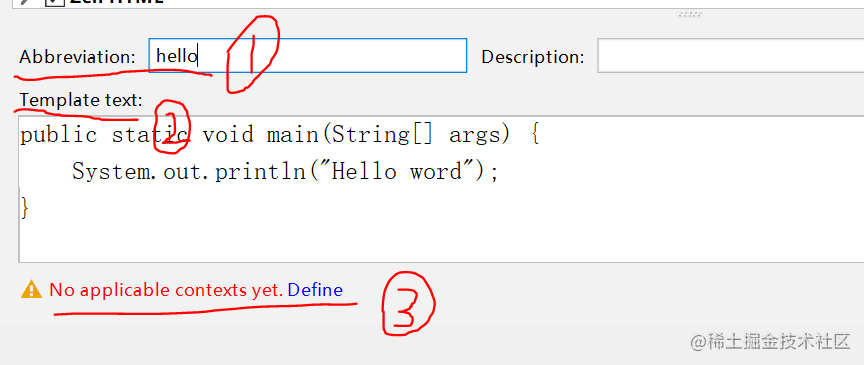The image size is (864, 365).
Task: Click the "Hello word" string in template
Action: click(400, 171)
